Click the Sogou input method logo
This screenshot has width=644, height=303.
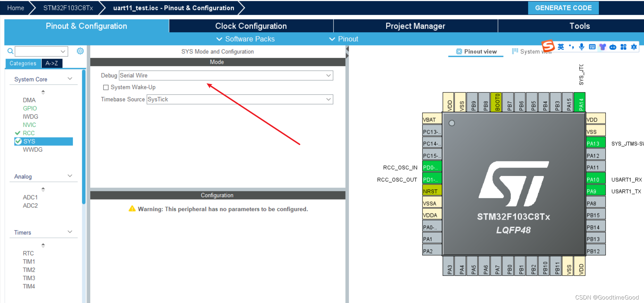click(548, 46)
